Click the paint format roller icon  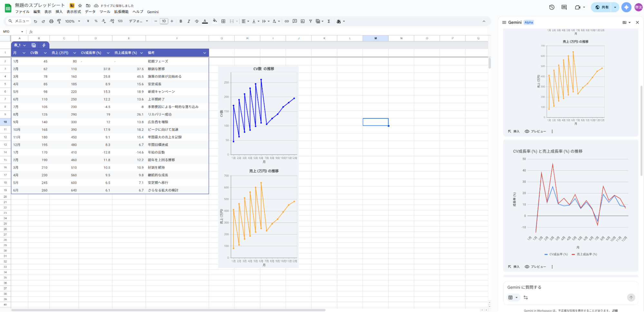click(59, 21)
